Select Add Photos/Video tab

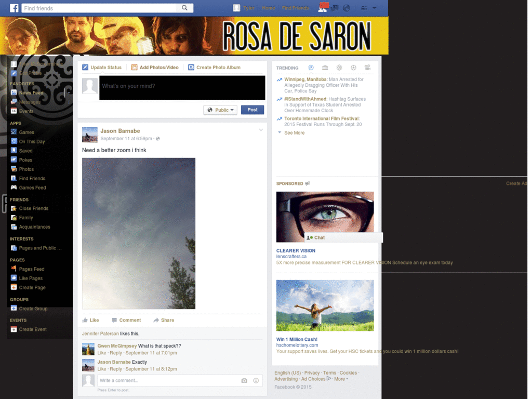point(155,67)
